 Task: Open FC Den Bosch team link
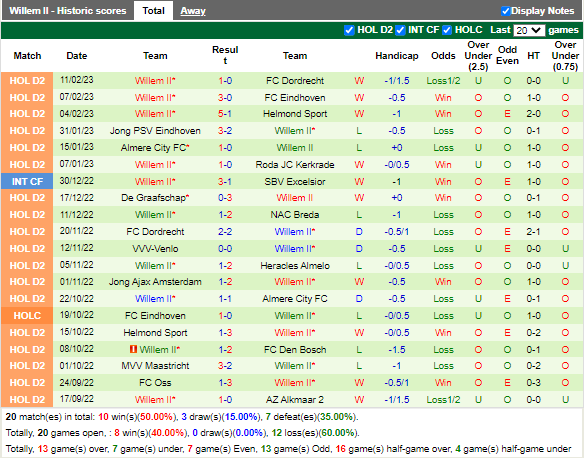[295, 349]
